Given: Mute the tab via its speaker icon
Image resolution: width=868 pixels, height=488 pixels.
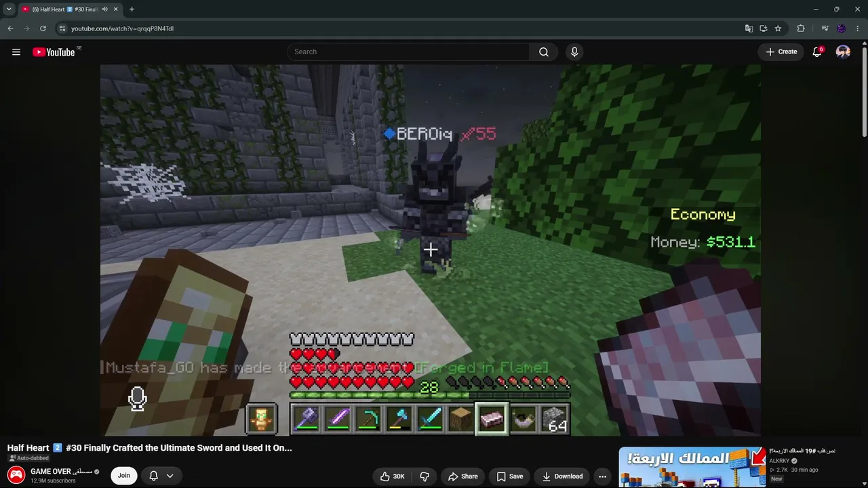Looking at the screenshot, I should (104, 9).
